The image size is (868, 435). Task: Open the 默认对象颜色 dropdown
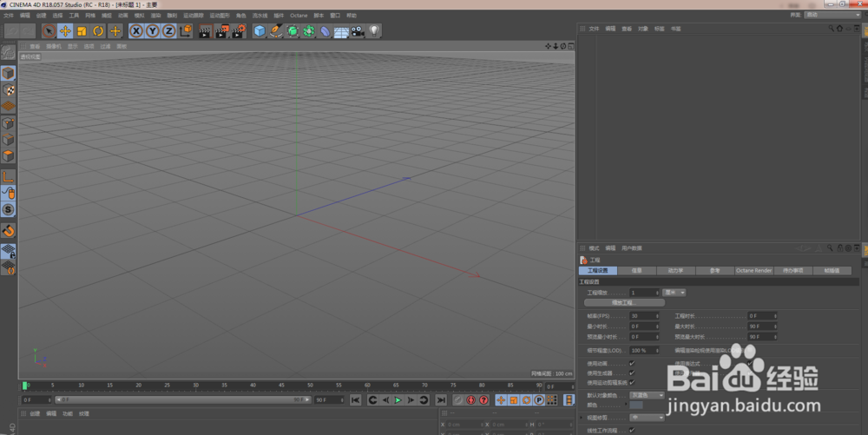click(648, 395)
